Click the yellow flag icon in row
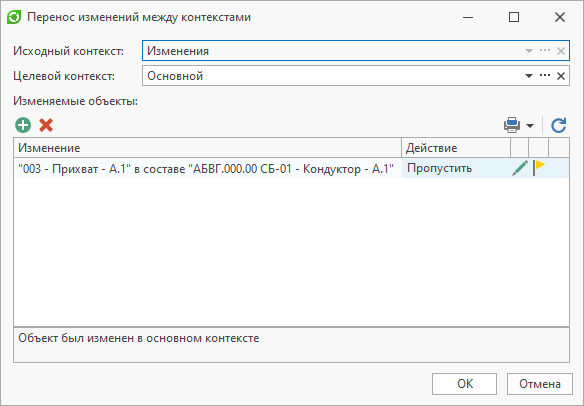This screenshot has height=406, width=584. coord(539,168)
